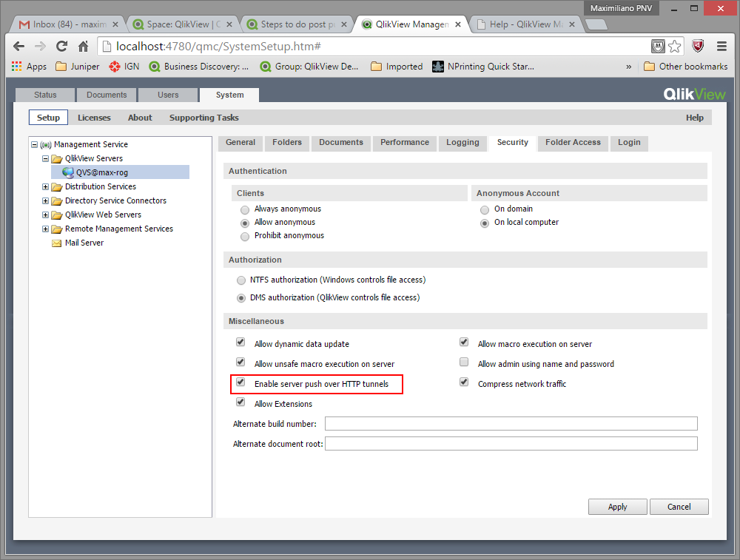Show more bookmarks with the chevron
Viewport: 740px width, 560px height.
(x=628, y=67)
